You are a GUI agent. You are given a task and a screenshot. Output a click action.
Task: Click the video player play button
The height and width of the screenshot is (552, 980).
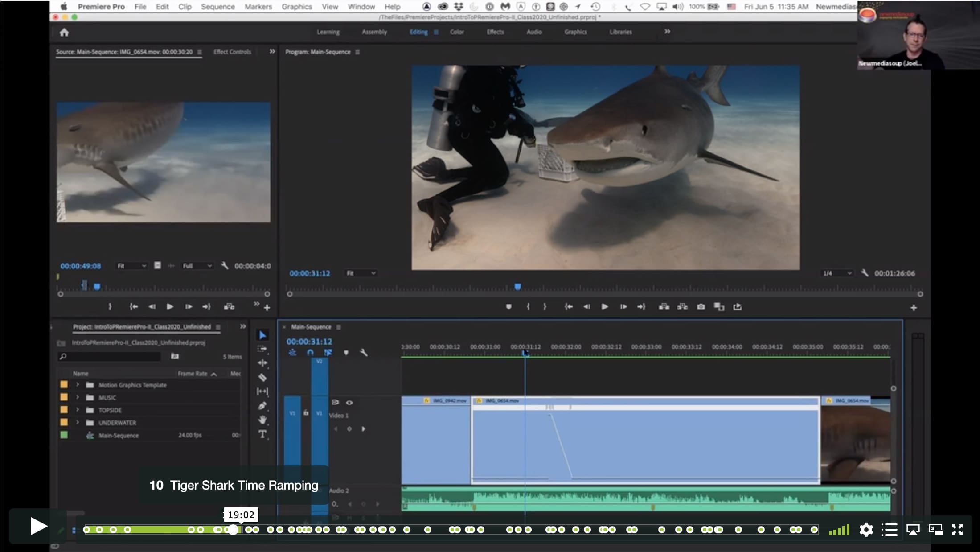tap(38, 527)
